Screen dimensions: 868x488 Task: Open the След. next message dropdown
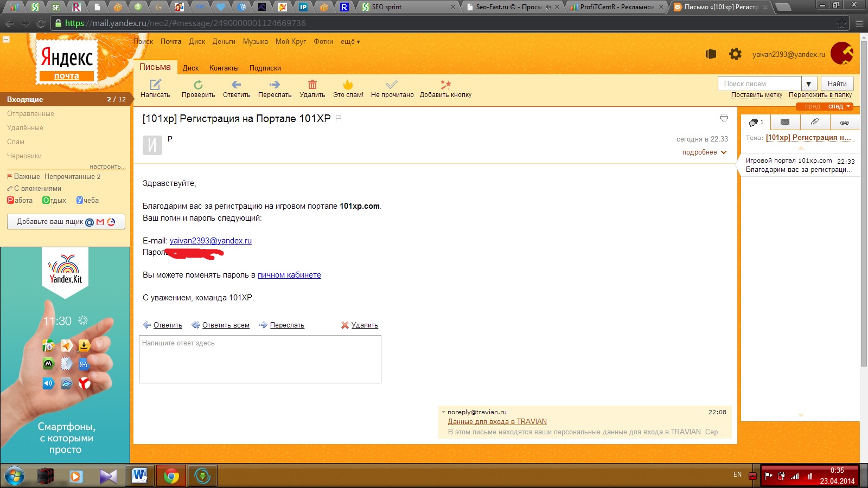839,106
